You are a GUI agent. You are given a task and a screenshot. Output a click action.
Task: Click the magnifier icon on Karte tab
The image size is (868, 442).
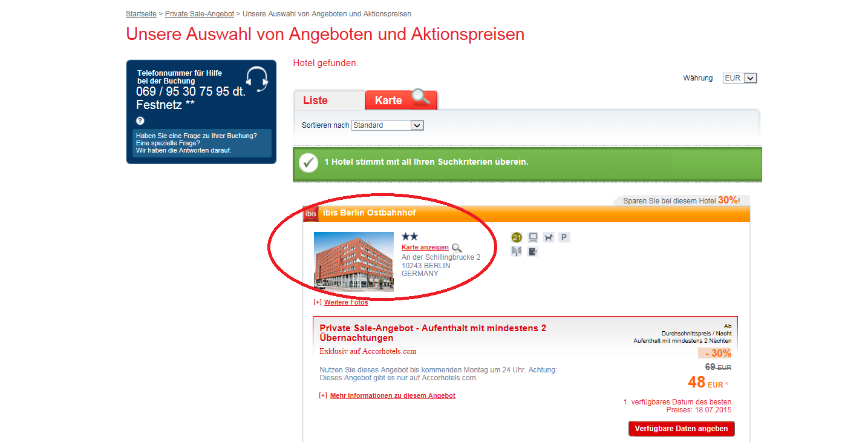pos(420,97)
